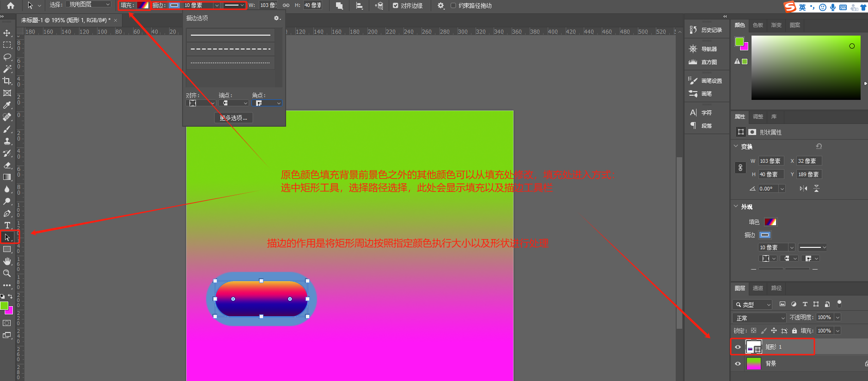868x381 pixels.
Task: Open layer blend mode 正常 dropdown
Action: pyautogui.click(x=759, y=318)
